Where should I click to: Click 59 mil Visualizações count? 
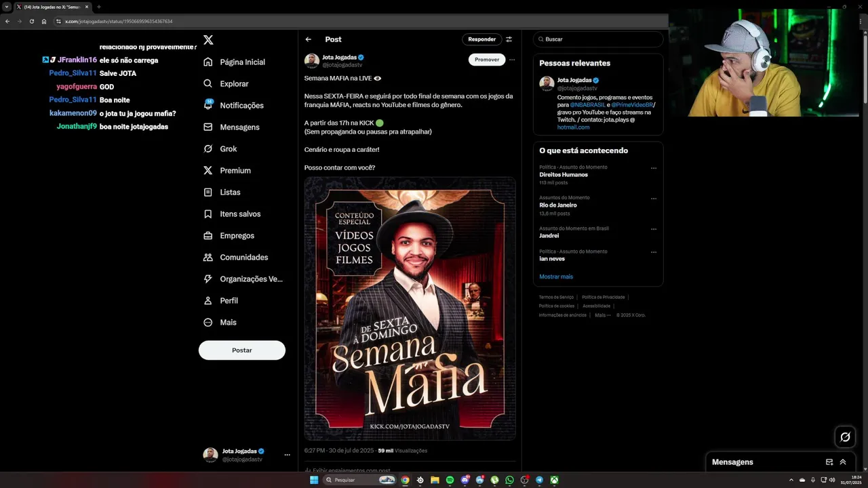[403, 451]
